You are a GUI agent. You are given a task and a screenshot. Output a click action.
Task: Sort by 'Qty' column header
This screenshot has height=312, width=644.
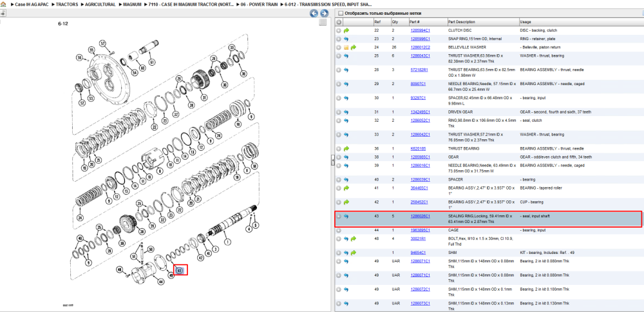click(x=395, y=22)
